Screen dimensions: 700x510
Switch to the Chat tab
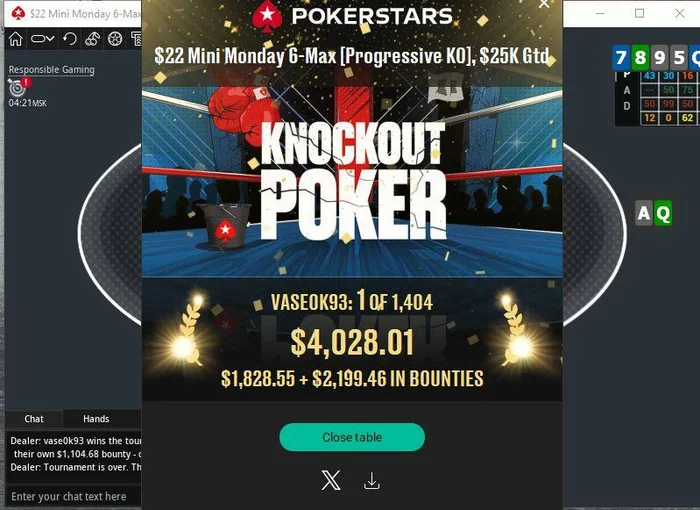pyautogui.click(x=34, y=419)
